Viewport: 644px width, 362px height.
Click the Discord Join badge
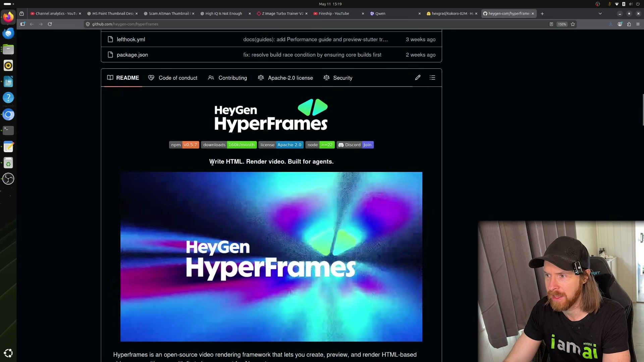click(x=355, y=145)
